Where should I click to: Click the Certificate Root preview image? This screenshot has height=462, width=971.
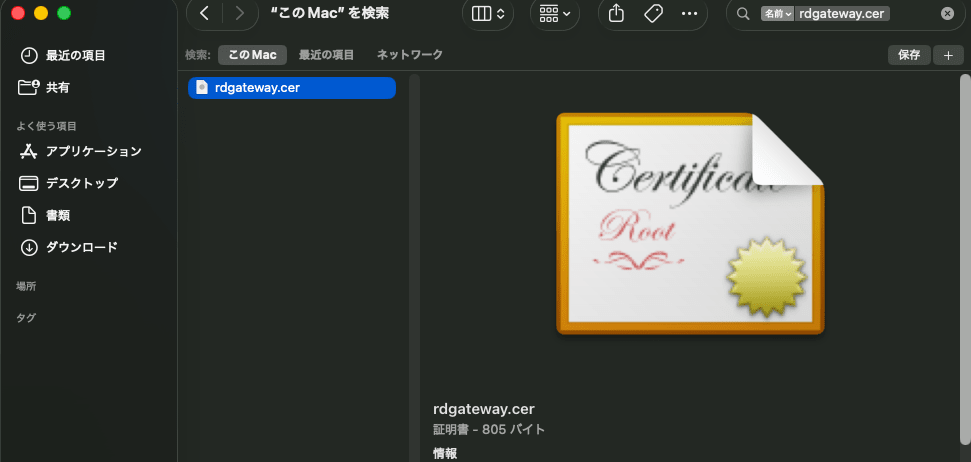coord(690,224)
